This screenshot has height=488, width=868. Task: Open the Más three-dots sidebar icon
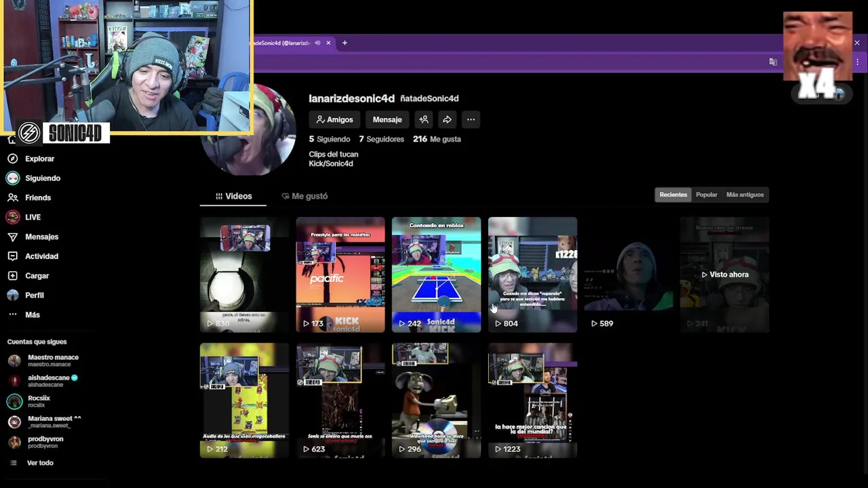tap(12, 315)
